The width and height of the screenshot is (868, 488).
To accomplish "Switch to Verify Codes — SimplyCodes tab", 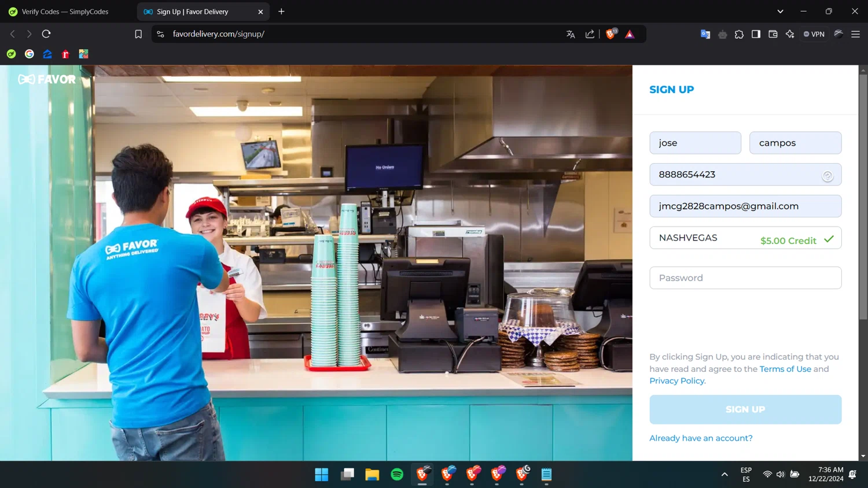I will 65,12.
